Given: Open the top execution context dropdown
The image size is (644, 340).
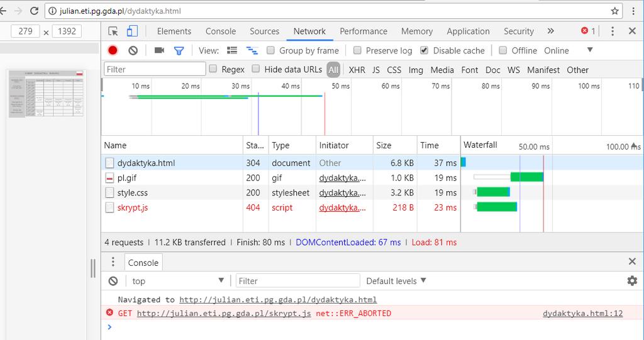Looking at the screenshot, I should [x=178, y=281].
